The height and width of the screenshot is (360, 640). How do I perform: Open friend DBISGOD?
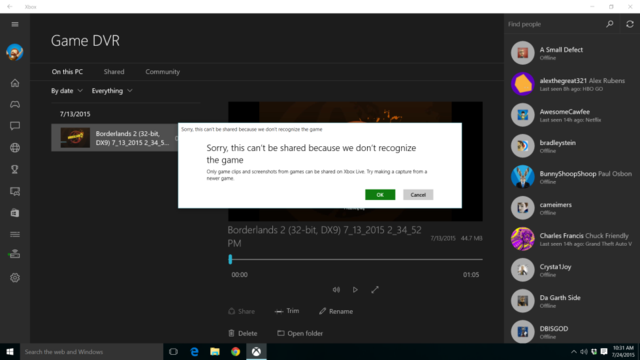[x=571, y=331]
